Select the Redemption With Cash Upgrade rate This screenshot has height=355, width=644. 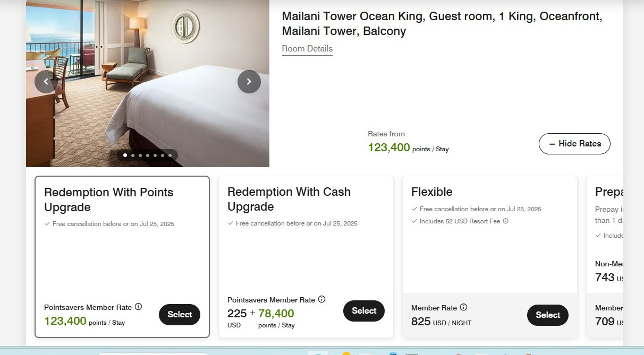[364, 311]
